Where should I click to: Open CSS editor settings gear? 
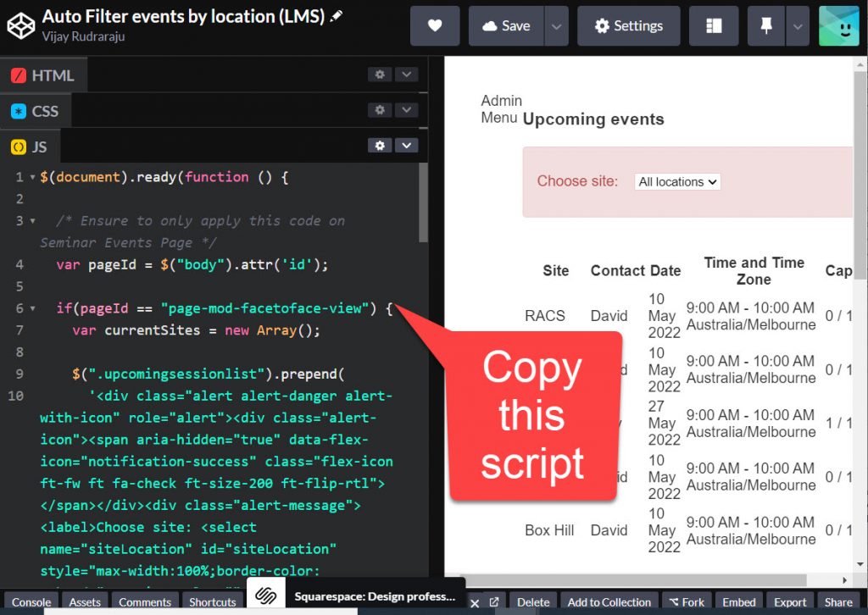380,110
